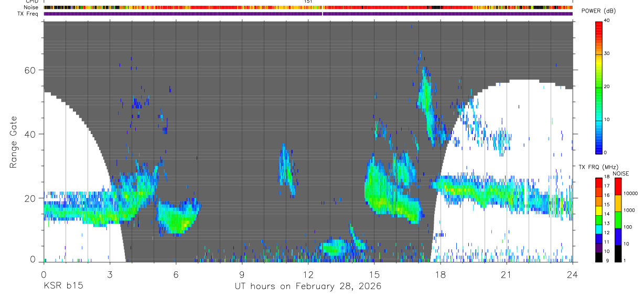Click the 12 tick on UT hours axis
Screen dimensions: 644x297
pyautogui.click(x=308, y=274)
